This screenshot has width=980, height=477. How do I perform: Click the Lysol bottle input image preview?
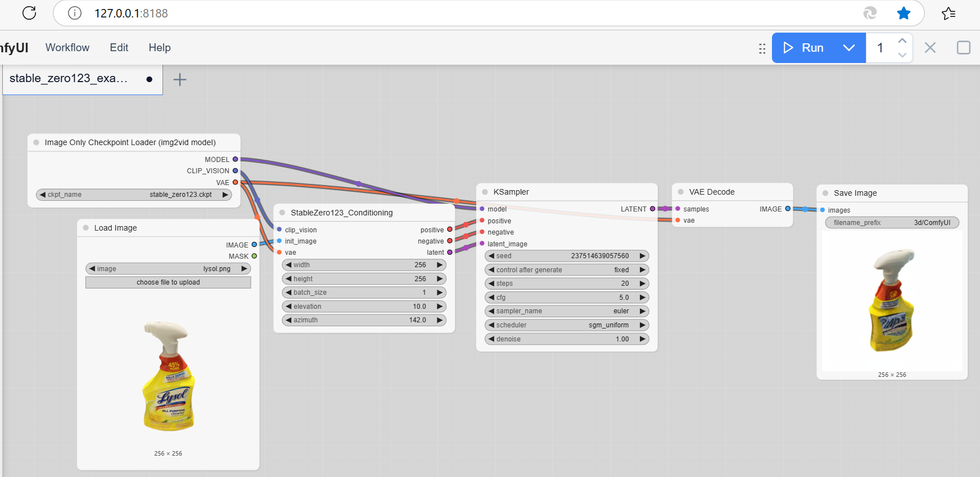pos(168,375)
